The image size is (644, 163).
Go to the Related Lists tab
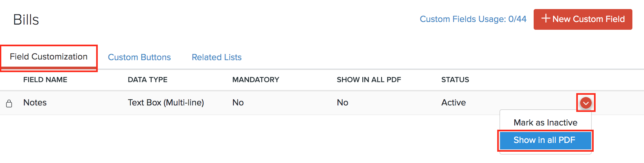pos(216,57)
